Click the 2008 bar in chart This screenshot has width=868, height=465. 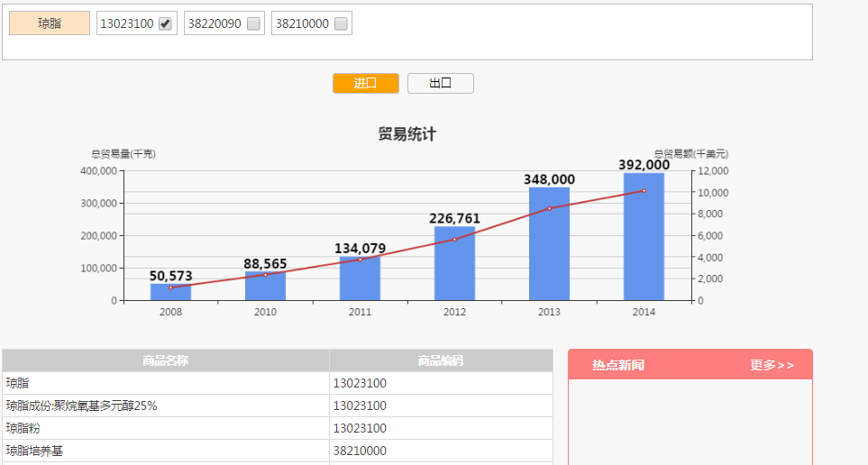click(170, 293)
